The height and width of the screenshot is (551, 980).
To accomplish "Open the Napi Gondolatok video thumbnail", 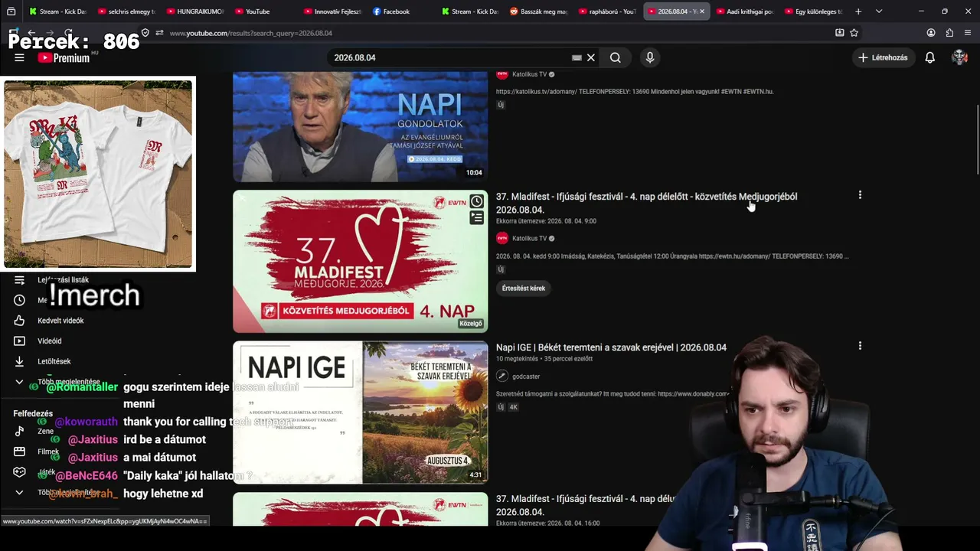I will [x=360, y=127].
